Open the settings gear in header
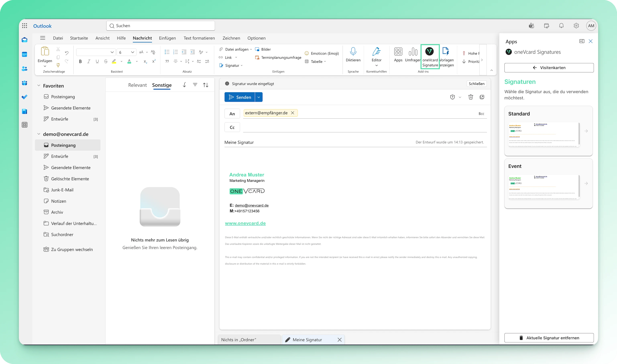 pos(576,26)
